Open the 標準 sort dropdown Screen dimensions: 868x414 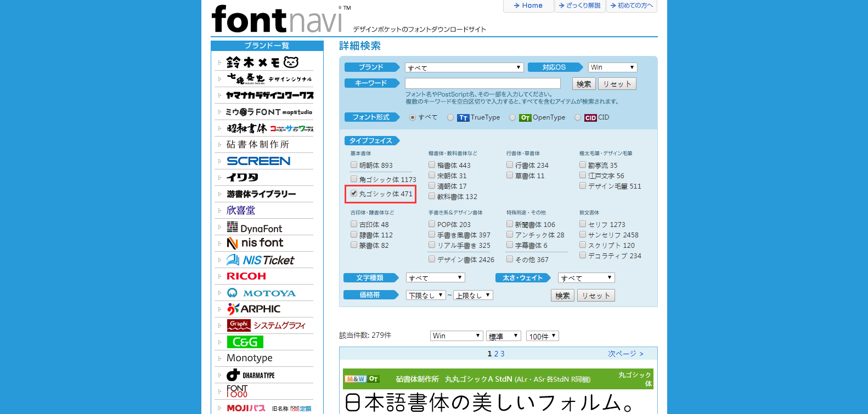(504, 336)
